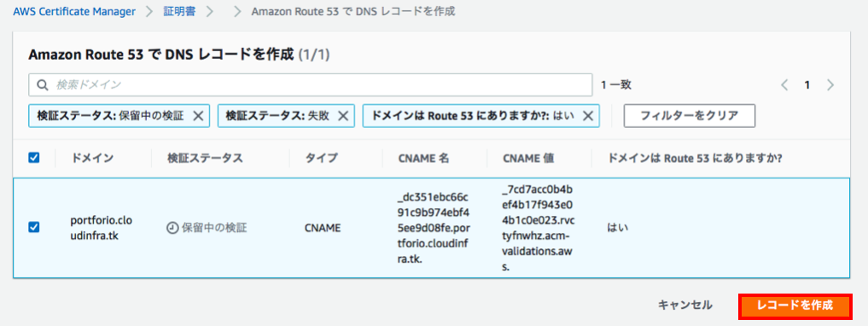868x326 pixels.
Task: Remove the Route 53 はい filter chip
Action: pos(588,116)
